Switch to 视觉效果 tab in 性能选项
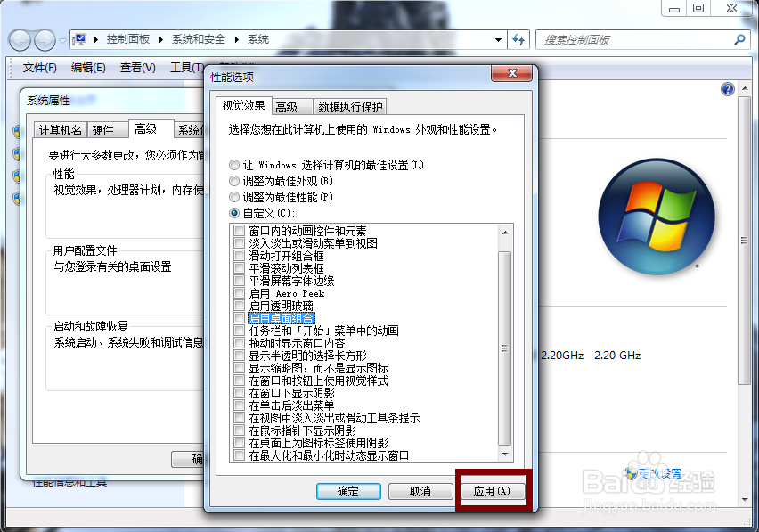The image size is (759, 532). (243, 105)
